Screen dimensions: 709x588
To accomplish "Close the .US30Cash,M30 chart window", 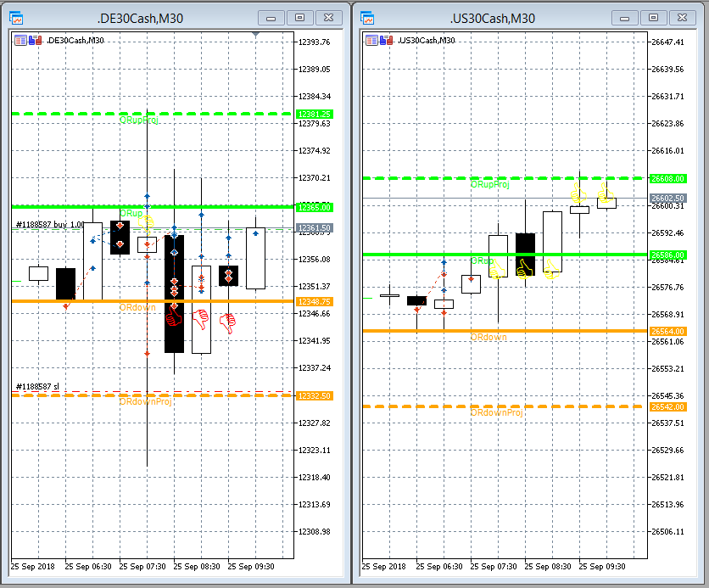I will tap(683, 18).
